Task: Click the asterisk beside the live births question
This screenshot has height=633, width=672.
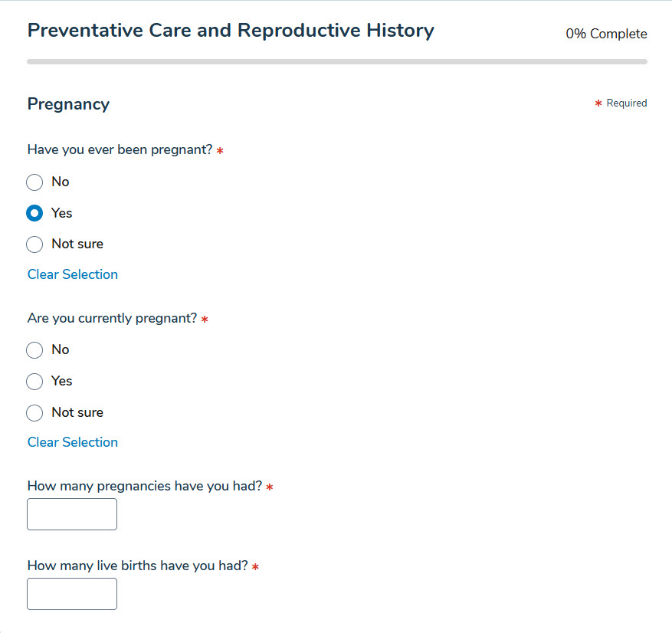Action: [255, 567]
